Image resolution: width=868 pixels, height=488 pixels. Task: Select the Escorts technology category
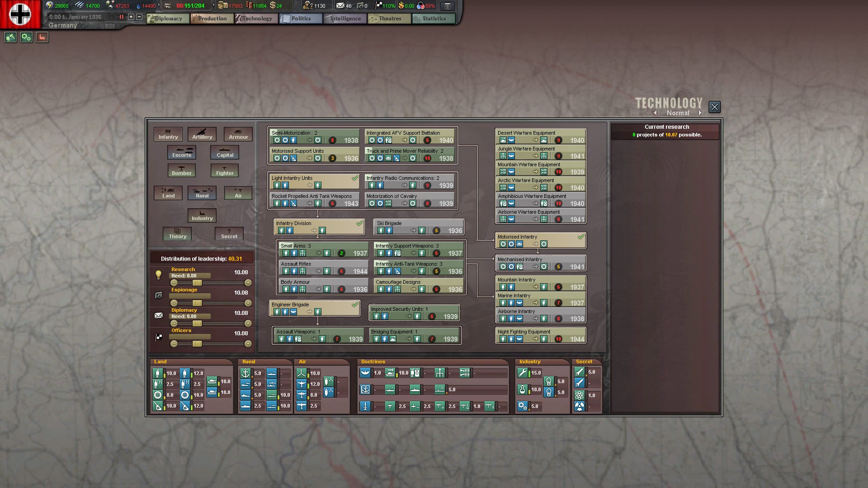click(x=182, y=152)
